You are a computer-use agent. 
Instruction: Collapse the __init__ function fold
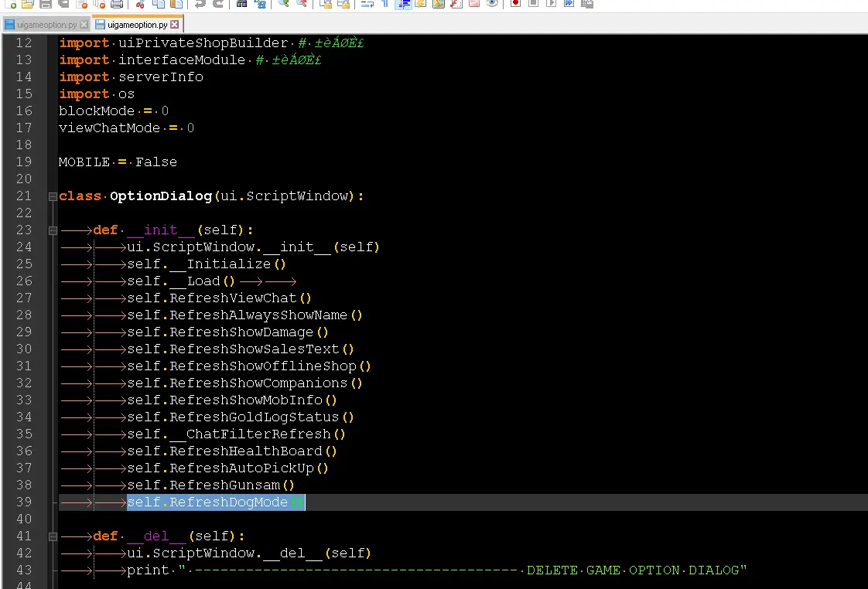point(53,230)
